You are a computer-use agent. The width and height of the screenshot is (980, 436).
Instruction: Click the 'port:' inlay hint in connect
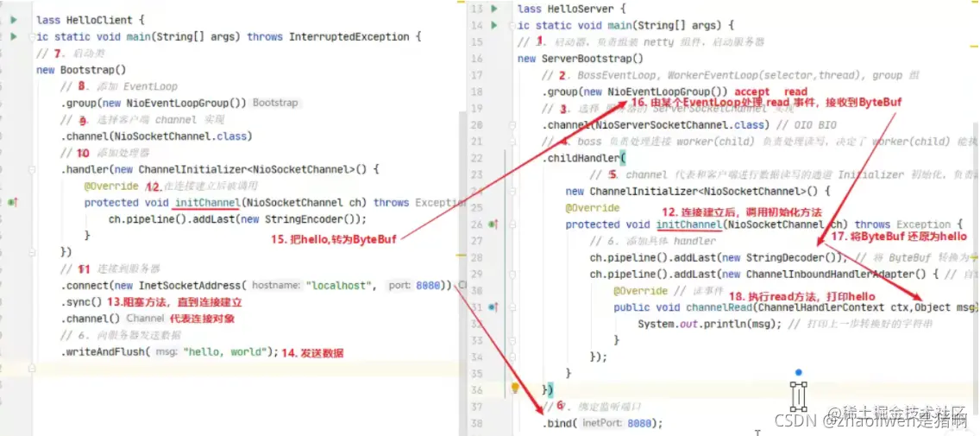(x=399, y=285)
